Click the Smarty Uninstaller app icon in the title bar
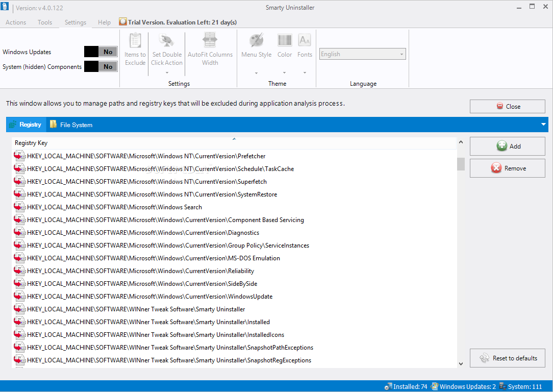 pos(5,6)
